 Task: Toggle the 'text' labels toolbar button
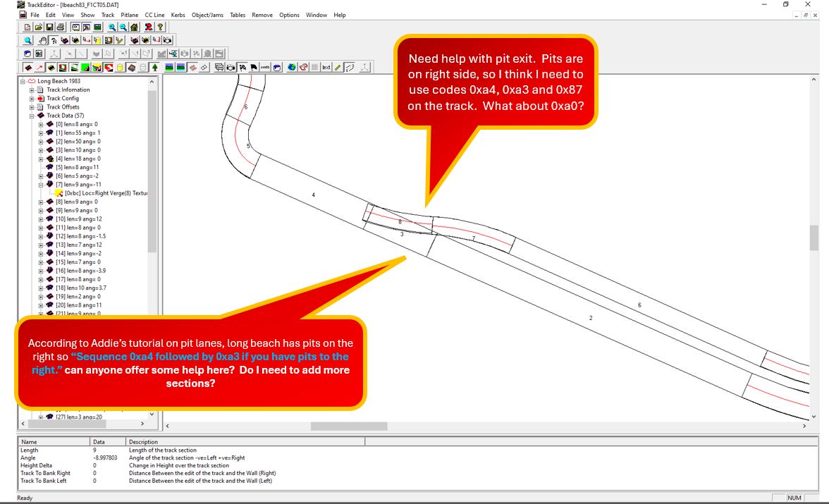point(326,68)
